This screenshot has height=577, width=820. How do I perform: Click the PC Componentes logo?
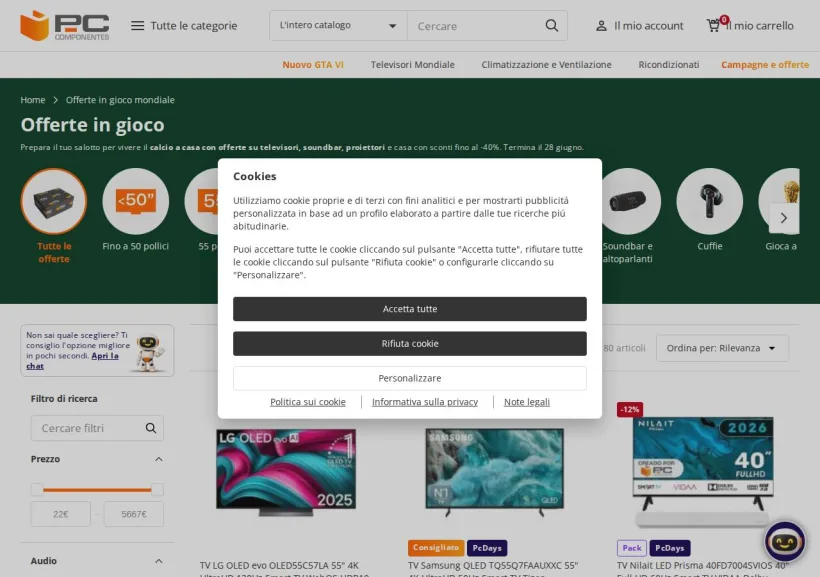[x=65, y=26]
